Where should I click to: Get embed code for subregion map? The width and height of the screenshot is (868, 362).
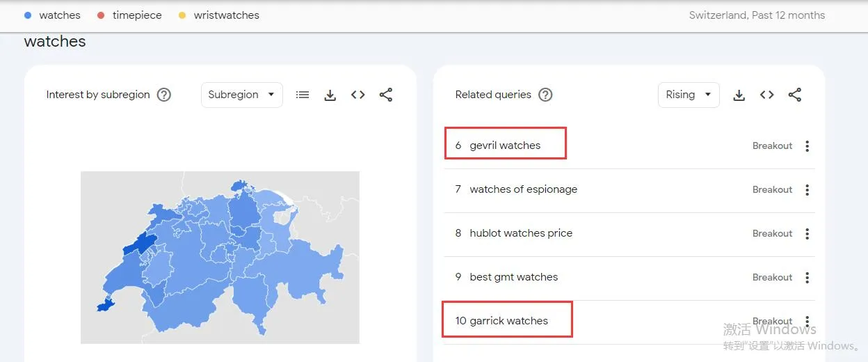[358, 95]
